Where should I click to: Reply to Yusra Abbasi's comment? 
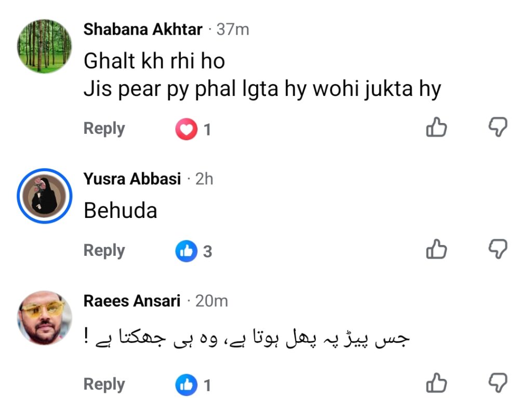(104, 251)
